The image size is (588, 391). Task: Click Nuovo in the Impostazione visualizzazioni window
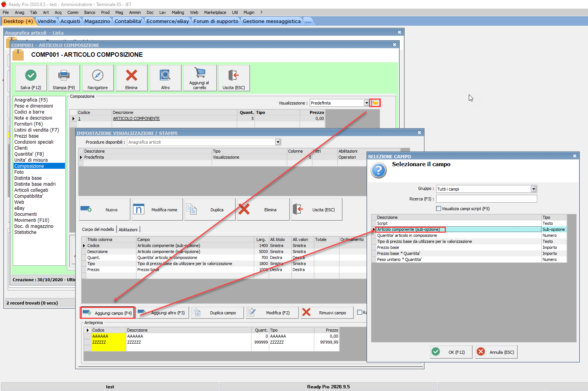click(105, 209)
